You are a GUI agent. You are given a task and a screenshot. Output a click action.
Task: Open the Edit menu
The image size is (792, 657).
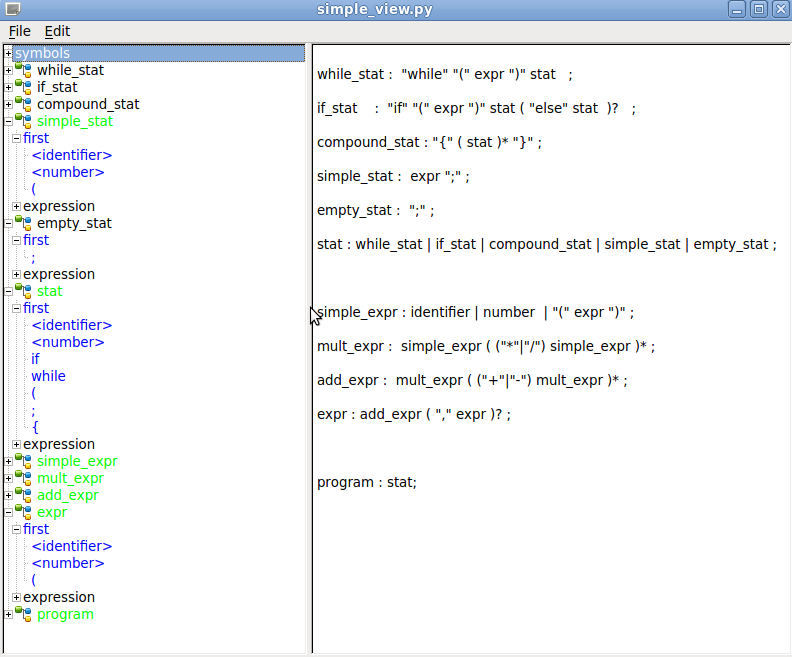pyautogui.click(x=57, y=31)
